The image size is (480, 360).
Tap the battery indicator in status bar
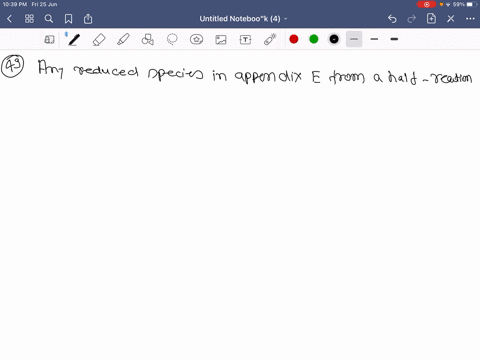click(470, 4)
